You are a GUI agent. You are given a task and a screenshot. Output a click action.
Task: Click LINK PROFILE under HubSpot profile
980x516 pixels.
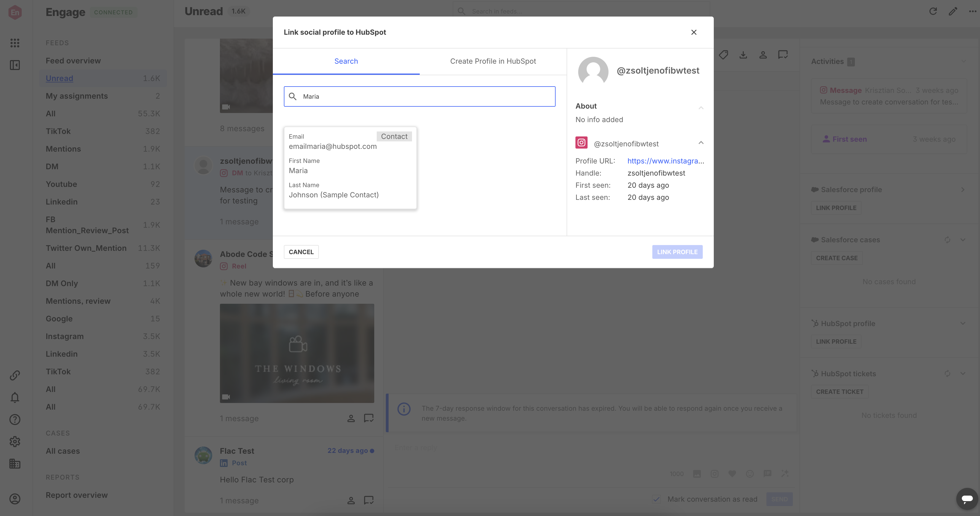click(x=836, y=341)
